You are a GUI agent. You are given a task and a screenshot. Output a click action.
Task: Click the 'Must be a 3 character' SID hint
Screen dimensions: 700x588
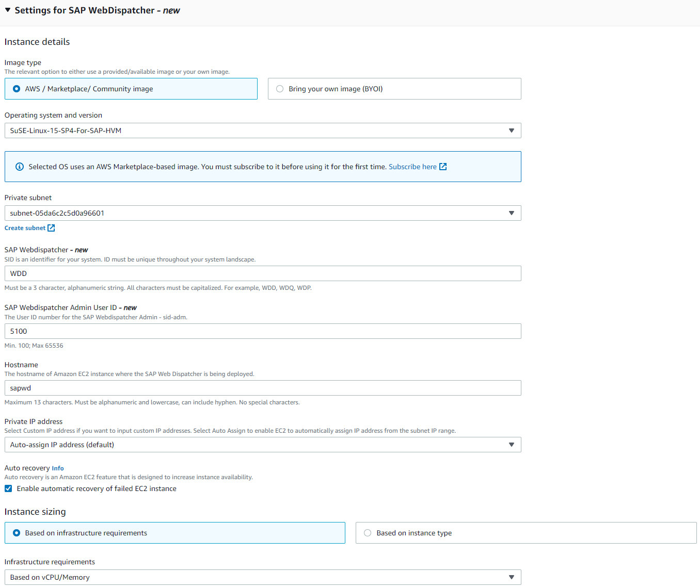[158, 288]
